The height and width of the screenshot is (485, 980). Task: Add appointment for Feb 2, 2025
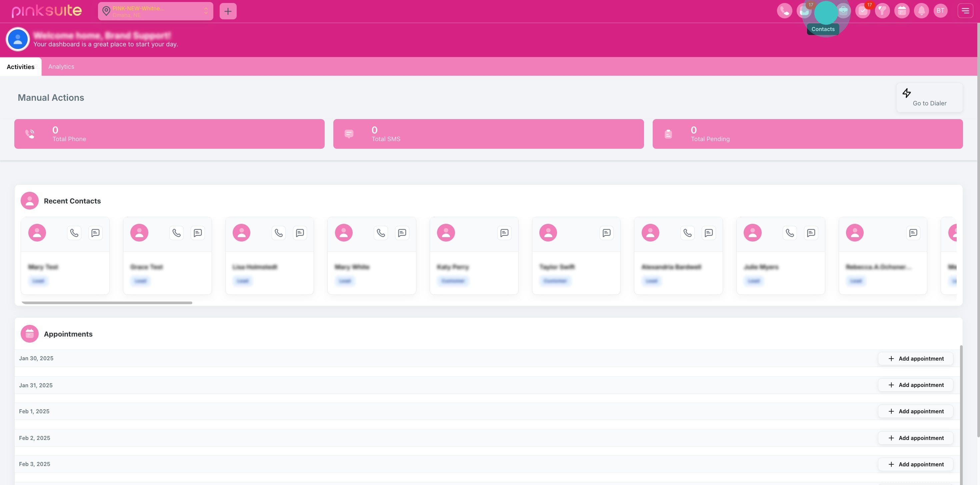pyautogui.click(x=915, y=438)
